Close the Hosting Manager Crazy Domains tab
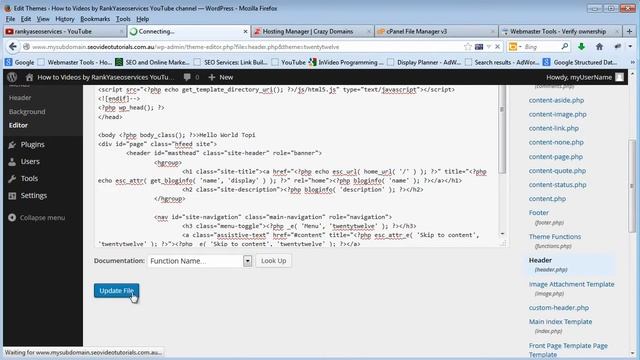 coord(369,31)
